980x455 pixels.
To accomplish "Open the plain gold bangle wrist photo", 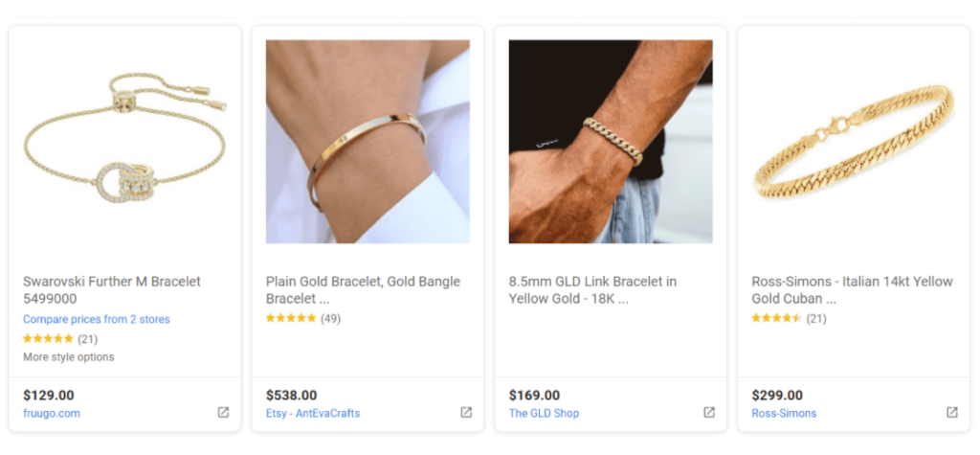I will click(x=367, y=142).
